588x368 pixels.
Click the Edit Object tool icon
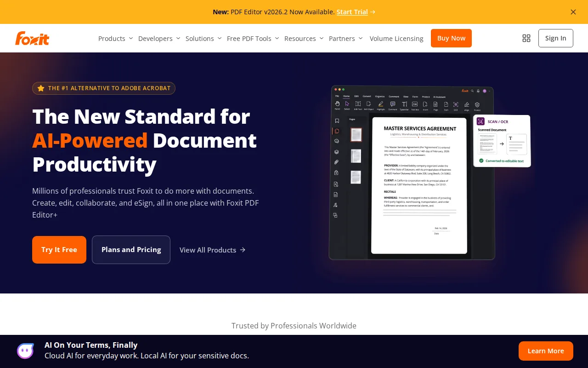pyautogui.click(x=369, y=104)
